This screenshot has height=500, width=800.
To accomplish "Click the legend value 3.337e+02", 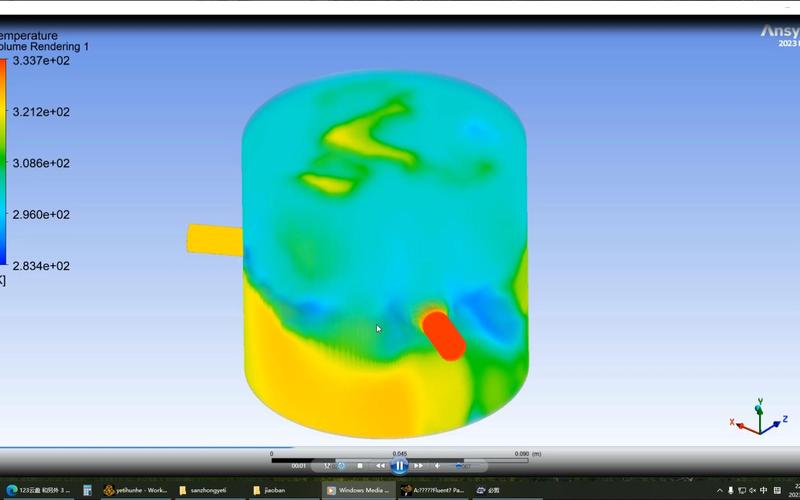I will pyautogui.click(x=41, y=61).
